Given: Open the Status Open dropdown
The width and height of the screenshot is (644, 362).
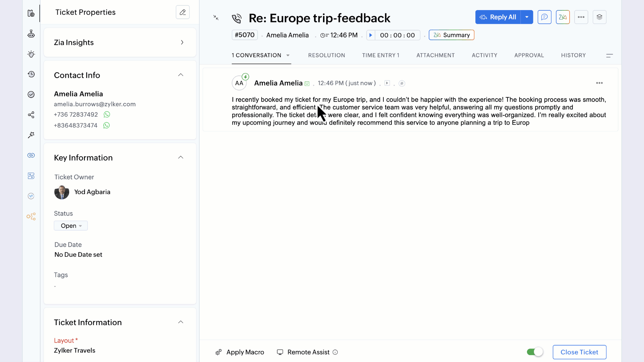Looking at the screenshot, I should (x=71, y=226).
